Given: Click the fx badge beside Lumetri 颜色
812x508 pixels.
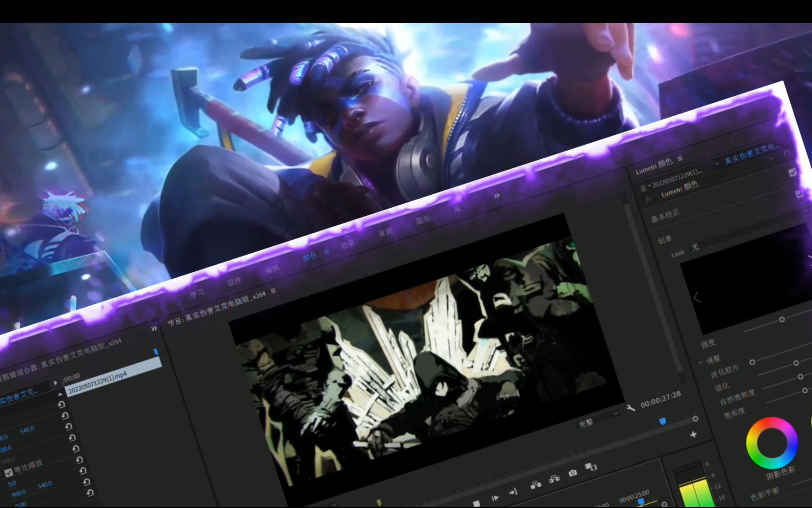Looking at the screenshot, I should [x=649, y=199].
